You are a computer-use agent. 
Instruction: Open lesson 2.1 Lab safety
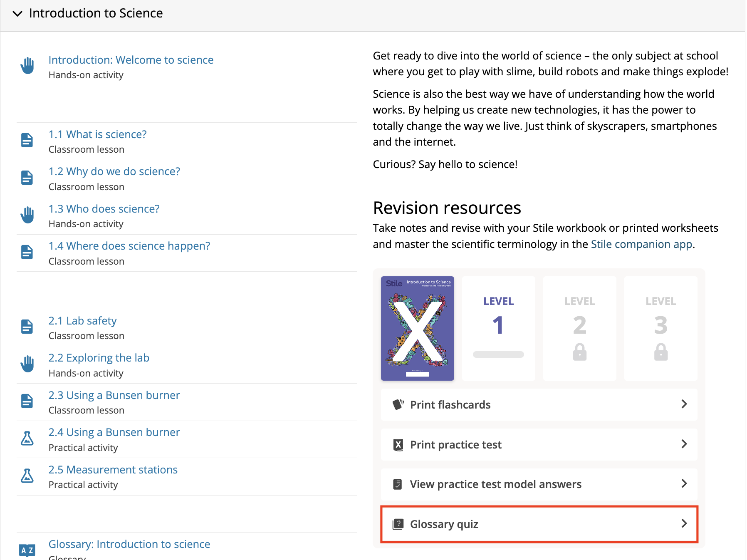coord(82,321)
